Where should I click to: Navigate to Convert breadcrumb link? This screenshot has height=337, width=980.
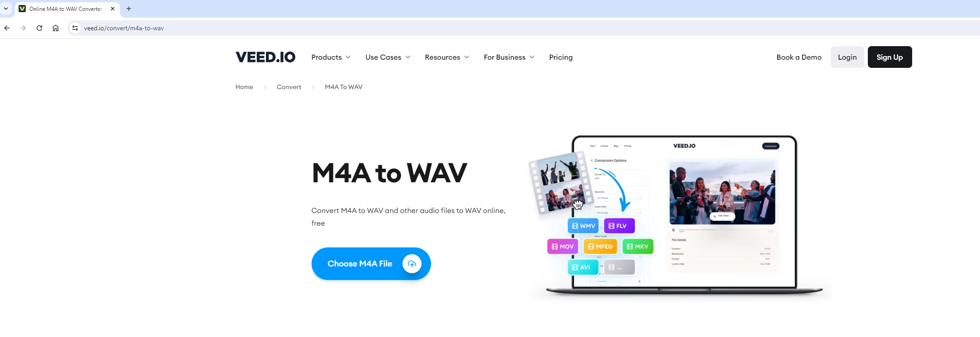coord(289,87)
